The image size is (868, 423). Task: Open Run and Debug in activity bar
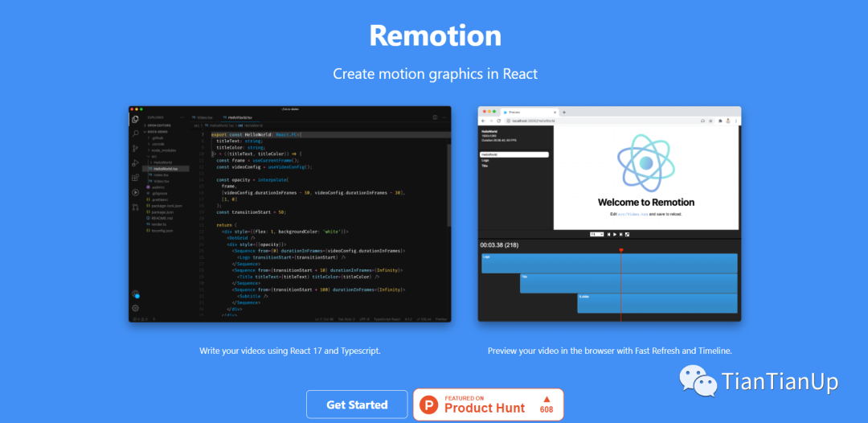click(x=135, y=162)
